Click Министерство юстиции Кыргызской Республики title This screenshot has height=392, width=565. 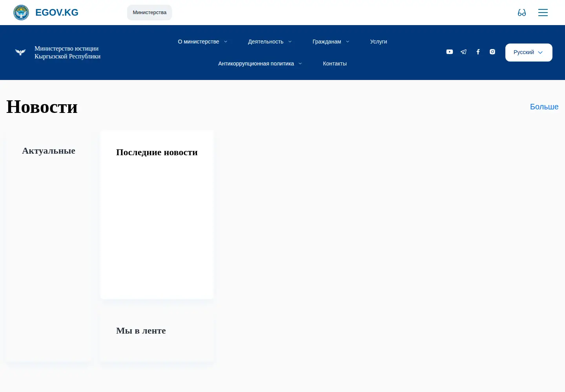67,53
